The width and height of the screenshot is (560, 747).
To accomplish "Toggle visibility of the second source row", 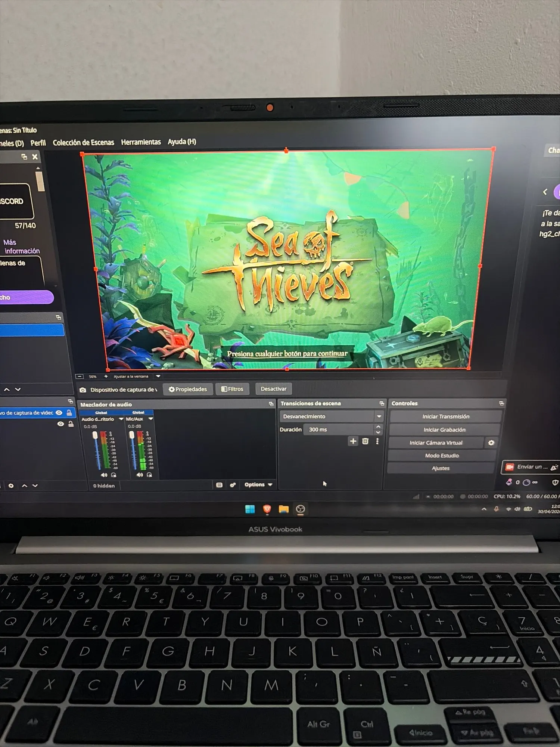I will pyautogui.click(x=60, y=424).
